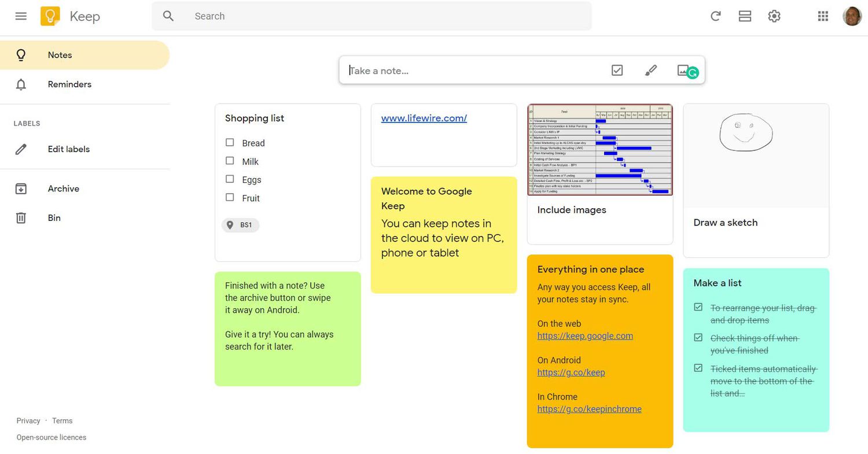Open the 'Shopping list' note title
Screen dimensions: 868x454
point(255,118)
